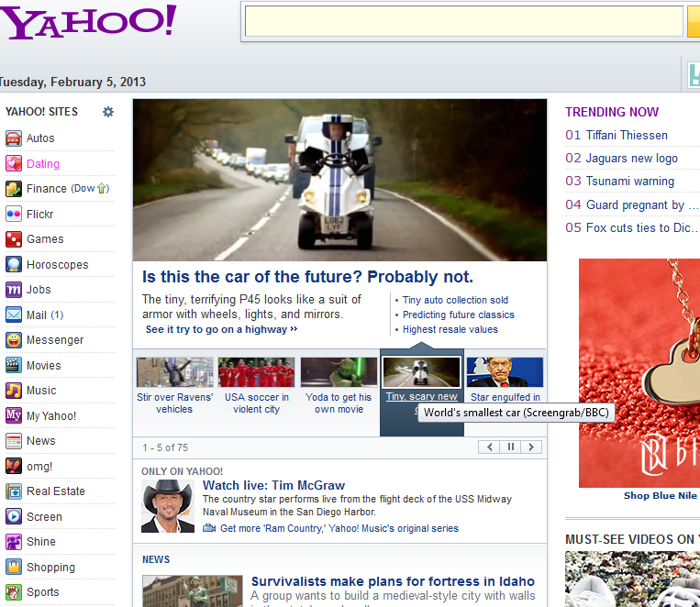Open the Autos car icon
This screenshot has width=700, height=607.
tap(14, 138)
